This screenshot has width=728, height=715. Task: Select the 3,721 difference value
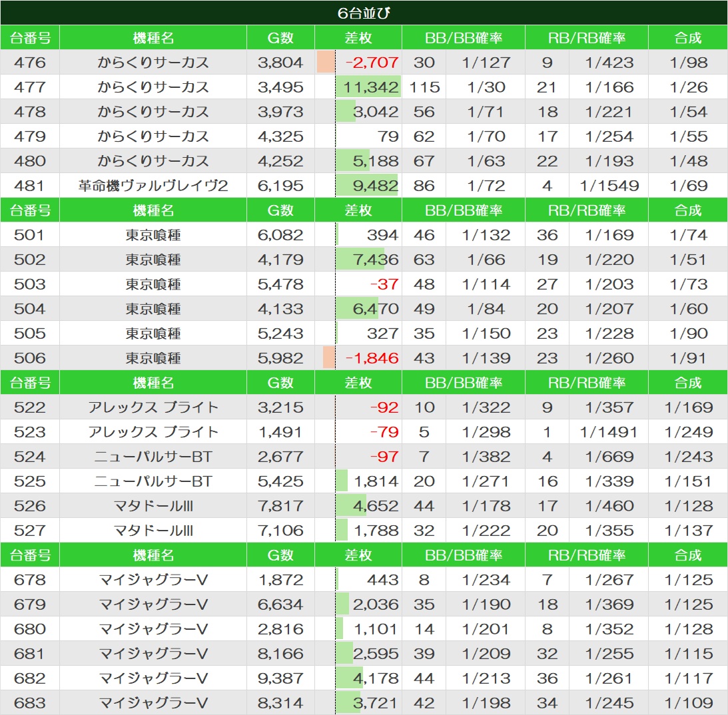(x=375, y=702)
